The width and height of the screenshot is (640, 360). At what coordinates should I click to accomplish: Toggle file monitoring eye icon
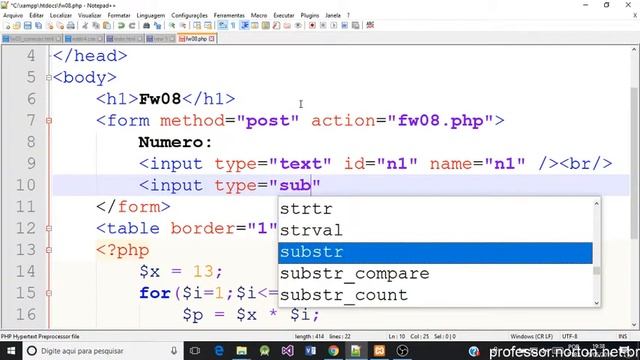[298, 25]
